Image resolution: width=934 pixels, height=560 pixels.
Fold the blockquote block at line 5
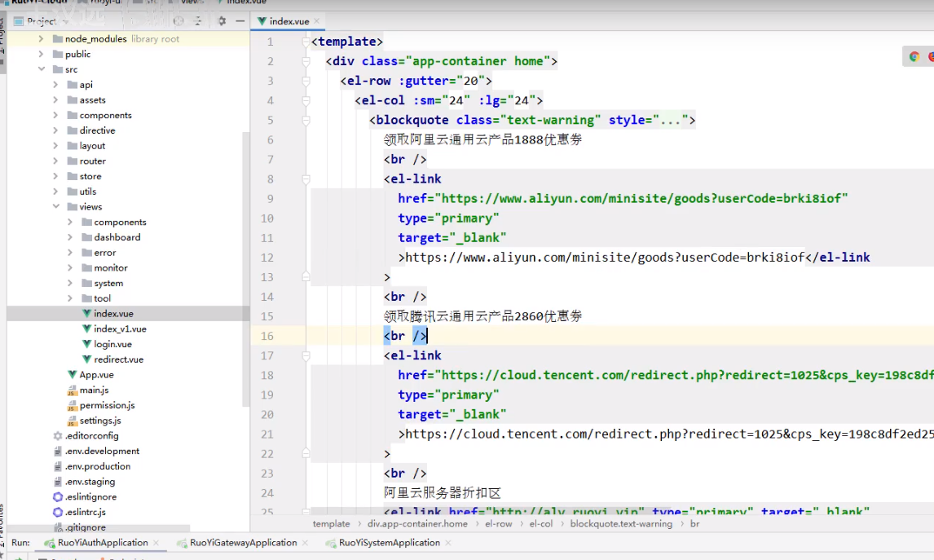tap(306, 121)
